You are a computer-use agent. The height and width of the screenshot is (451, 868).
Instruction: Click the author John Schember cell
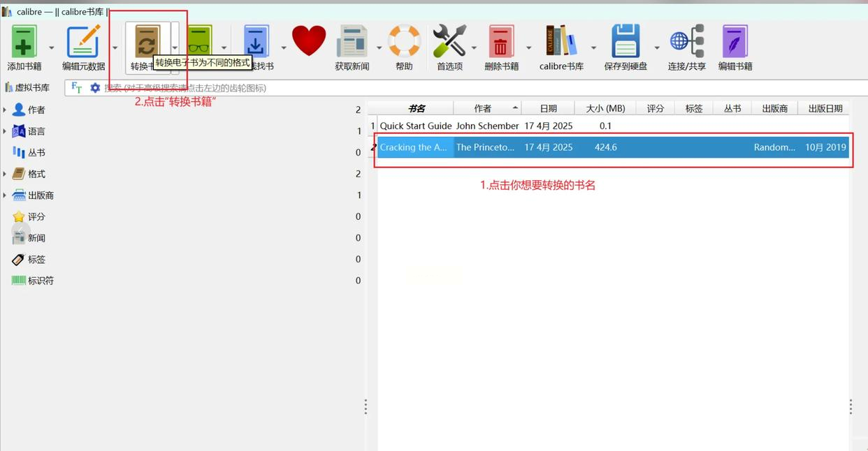pyautogui.click(x=487, y=126)
